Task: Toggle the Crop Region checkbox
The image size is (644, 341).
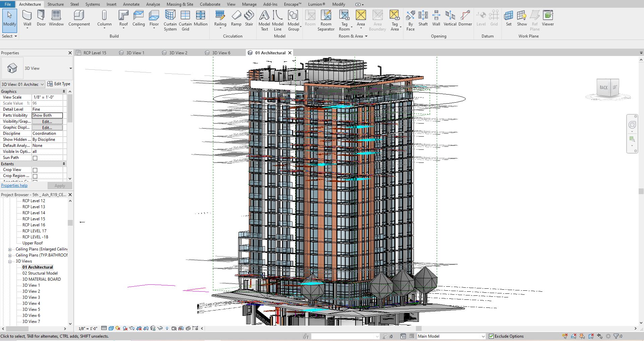Action: point(35,176)
